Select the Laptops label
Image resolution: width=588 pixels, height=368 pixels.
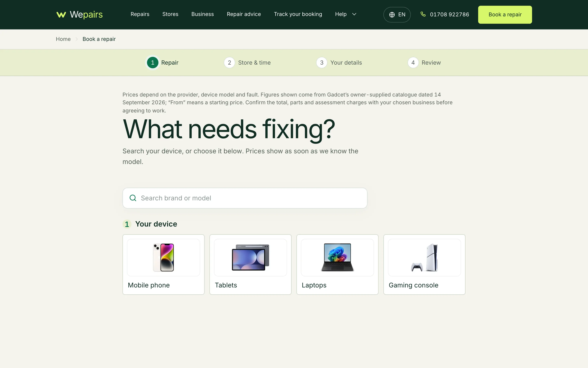click(x=314, y=285)
